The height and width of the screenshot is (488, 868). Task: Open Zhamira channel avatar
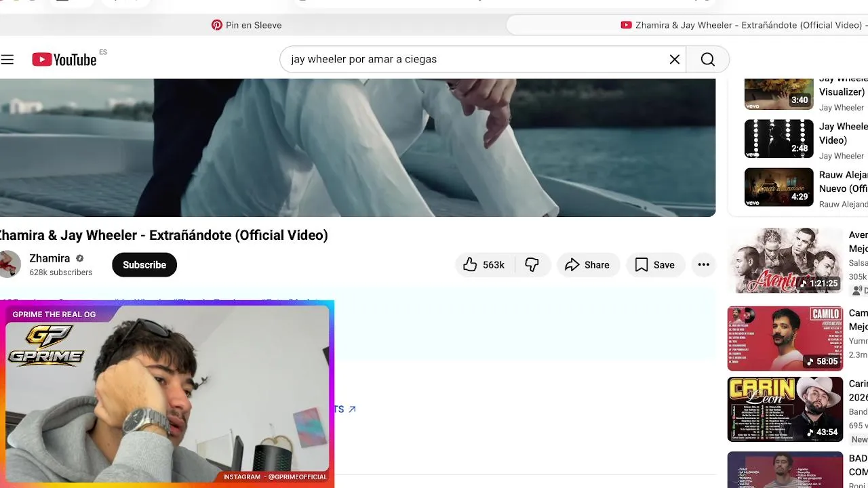[x=8, y=264]
